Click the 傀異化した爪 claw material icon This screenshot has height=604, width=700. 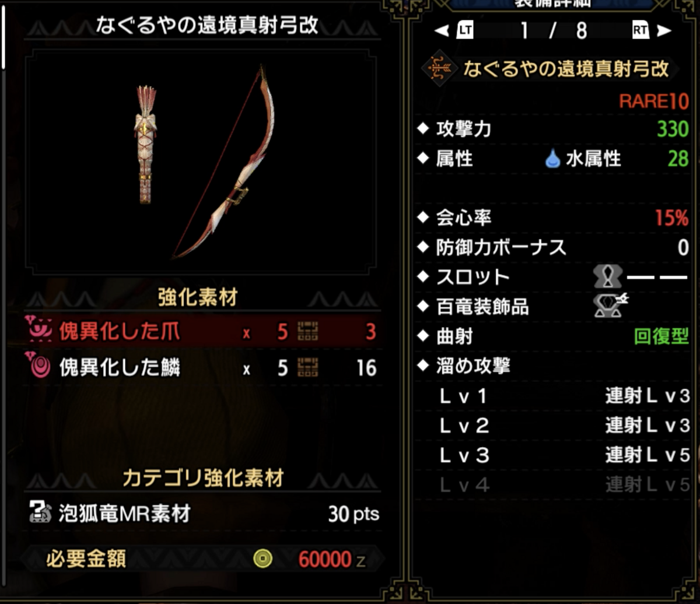click(38, 331)
